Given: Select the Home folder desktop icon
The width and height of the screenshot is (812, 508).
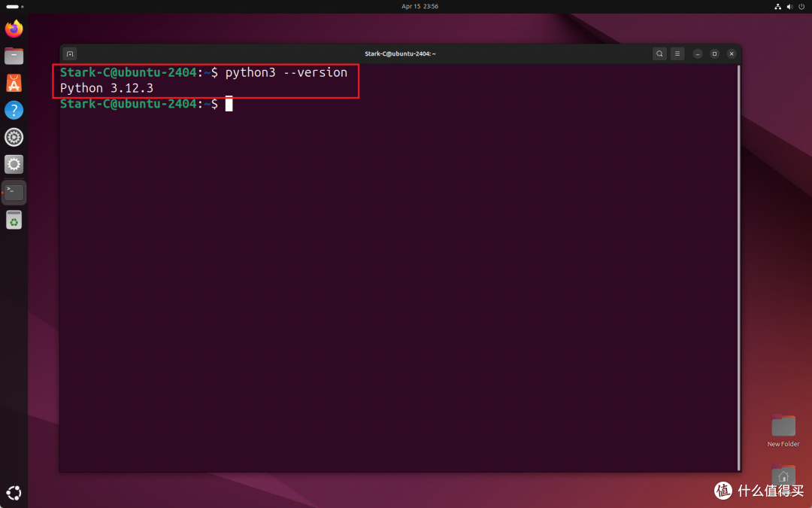Looking at the screenshot, I should coord(783,475).
